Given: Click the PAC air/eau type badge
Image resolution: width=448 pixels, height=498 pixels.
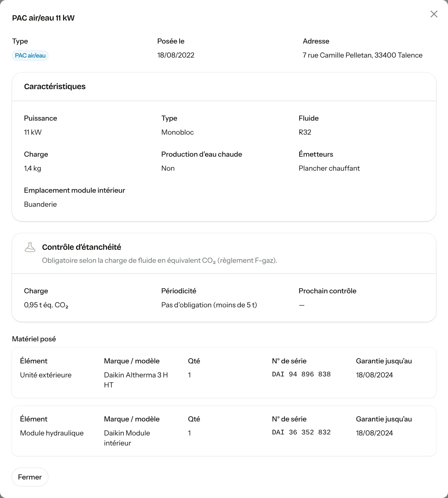Looking at the screenshot, I should [30, 55].
